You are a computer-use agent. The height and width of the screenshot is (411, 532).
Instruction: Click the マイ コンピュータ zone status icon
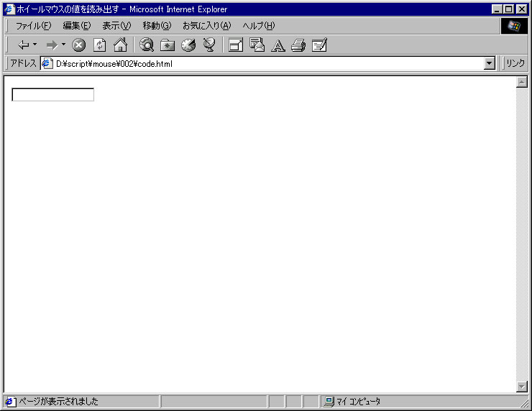pos(329,402)
